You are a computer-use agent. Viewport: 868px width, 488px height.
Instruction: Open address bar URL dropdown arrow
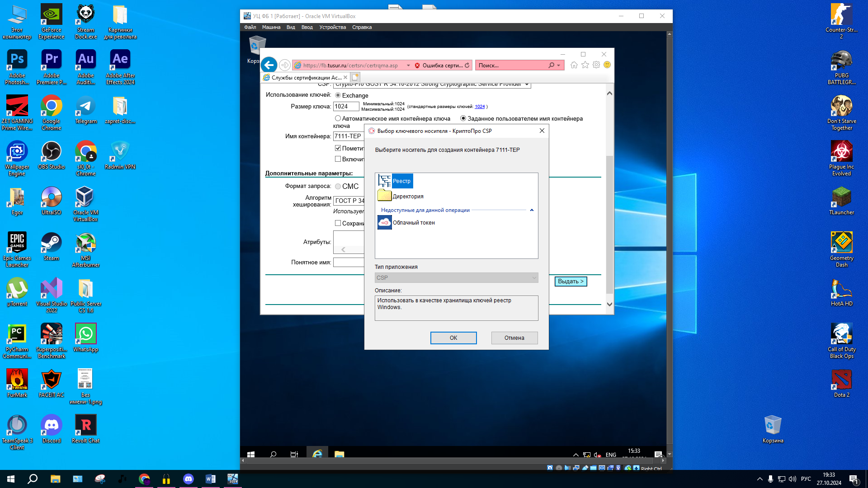[408, 66]
